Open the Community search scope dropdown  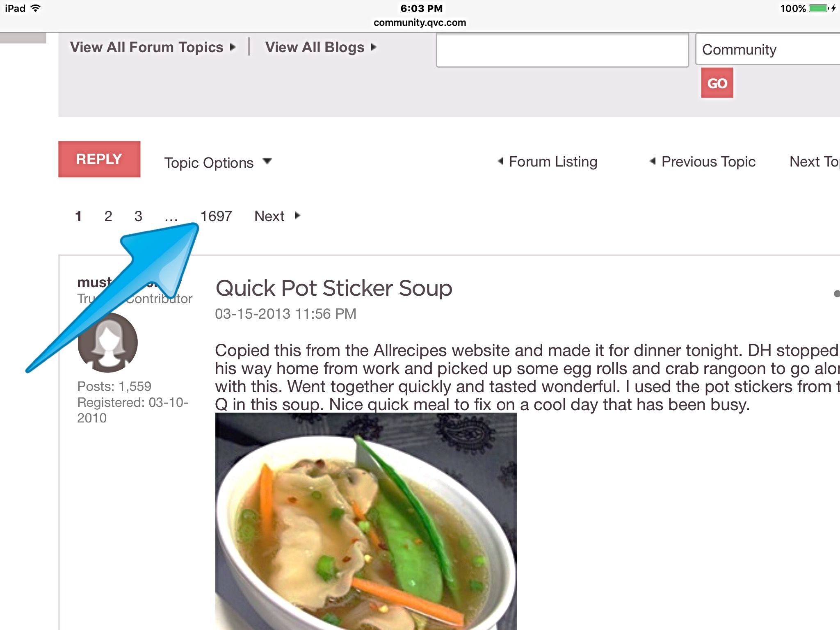pyautogui.click(x=768, y=49)
